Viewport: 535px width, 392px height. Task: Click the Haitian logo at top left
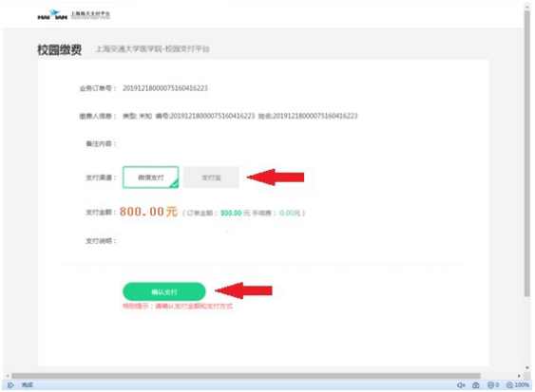(74, 14)
